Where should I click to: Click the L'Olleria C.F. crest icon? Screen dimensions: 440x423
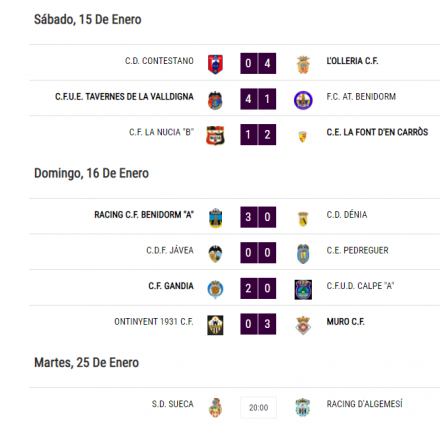pyautogui.click(x=303, y=65)
